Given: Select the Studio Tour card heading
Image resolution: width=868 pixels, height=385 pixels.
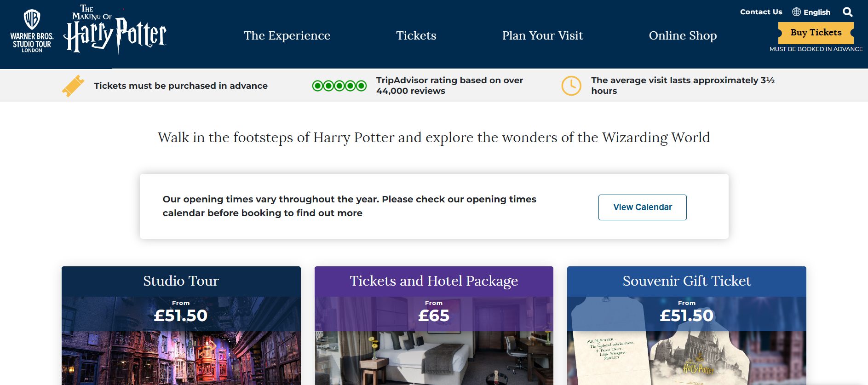Looking at the screenshot, I should coord(181,281).
